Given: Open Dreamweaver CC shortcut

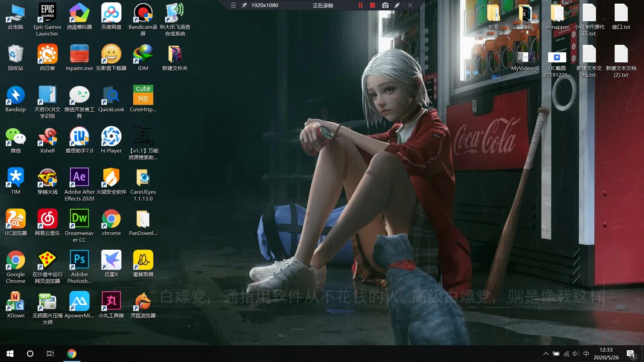Looking at the screenshot, I should pos(79,226).
